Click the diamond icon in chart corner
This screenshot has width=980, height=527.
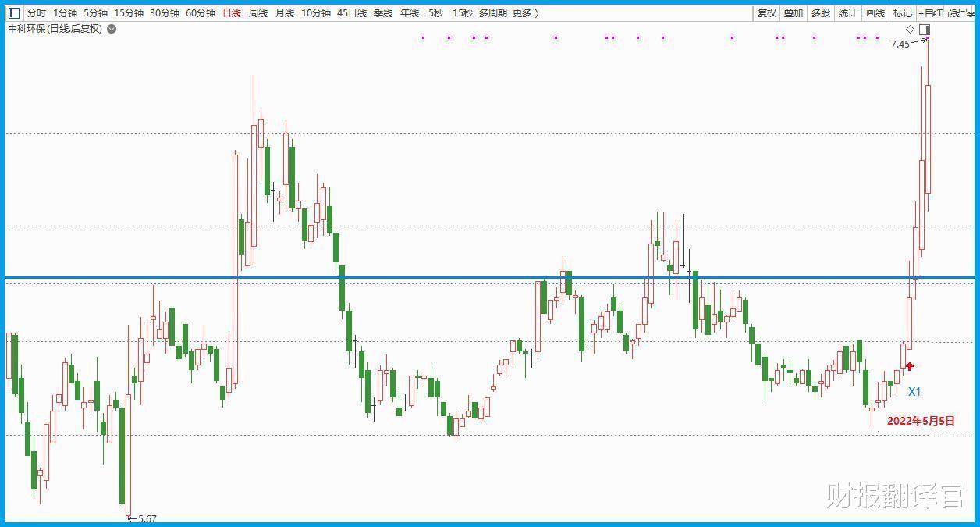click(910, 30)
